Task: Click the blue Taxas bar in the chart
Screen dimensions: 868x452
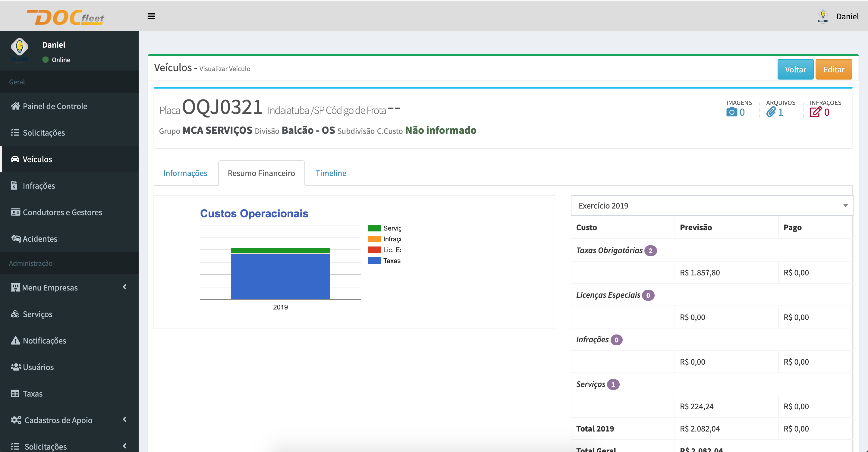Action: click(280, 276)
